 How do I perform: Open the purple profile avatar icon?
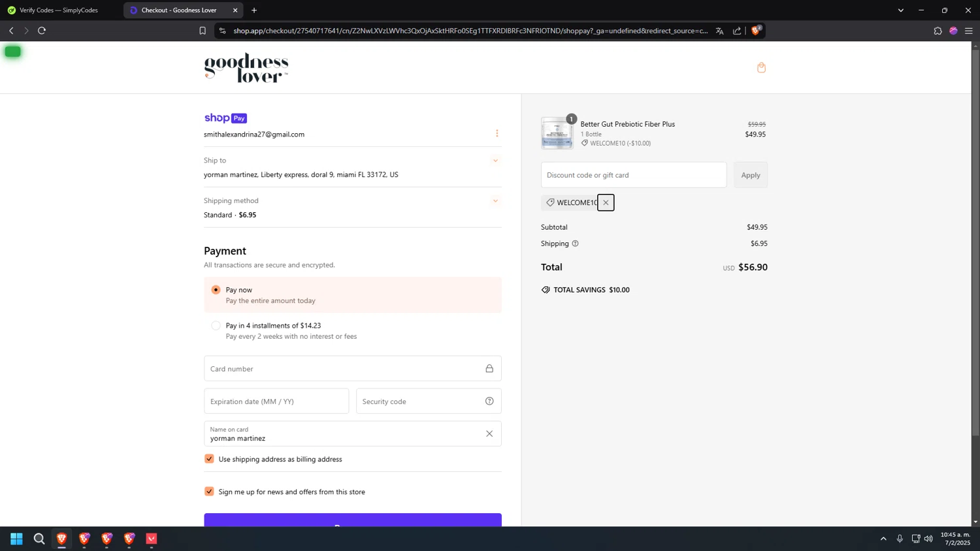pos(953,31)
